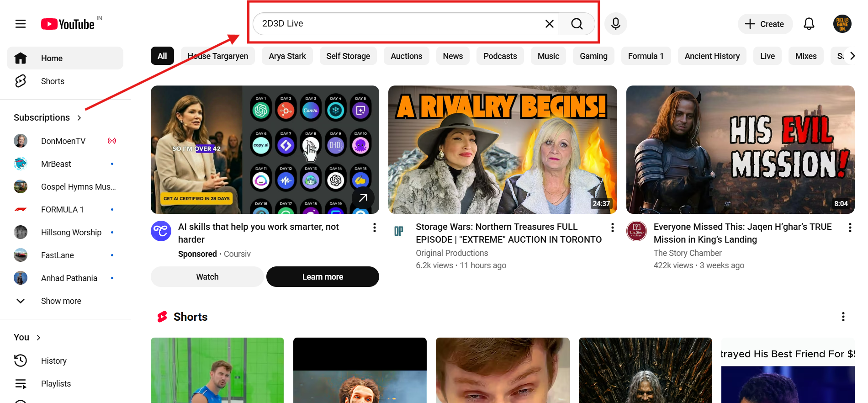Open the Shorts shelf options menu
868x403 pixels.
point(843,317)
